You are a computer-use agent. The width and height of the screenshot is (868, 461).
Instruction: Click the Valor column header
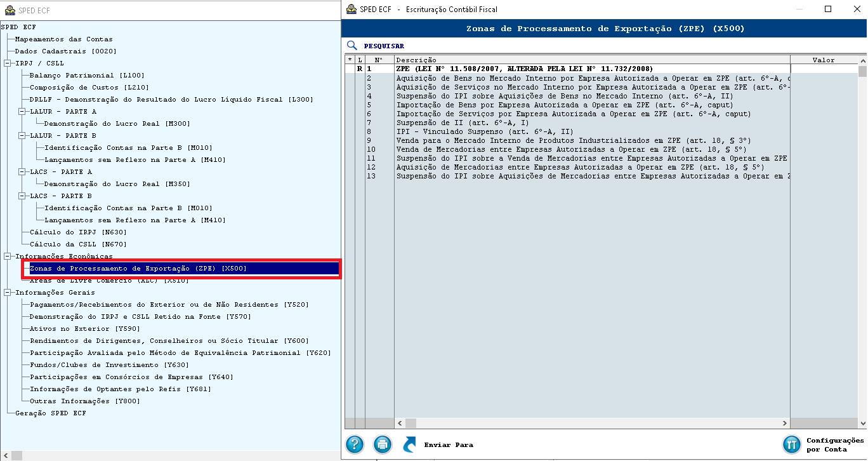pos(824,60)
